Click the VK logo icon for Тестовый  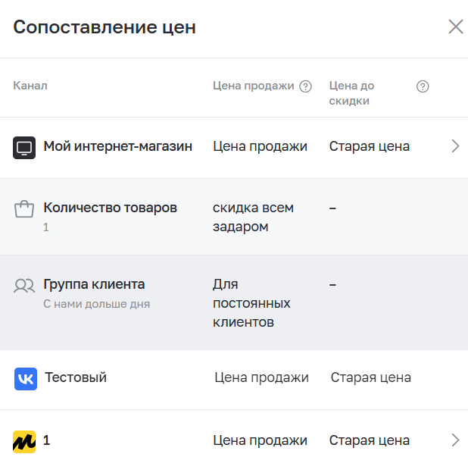pyautogui.click(x=26, y=379)
